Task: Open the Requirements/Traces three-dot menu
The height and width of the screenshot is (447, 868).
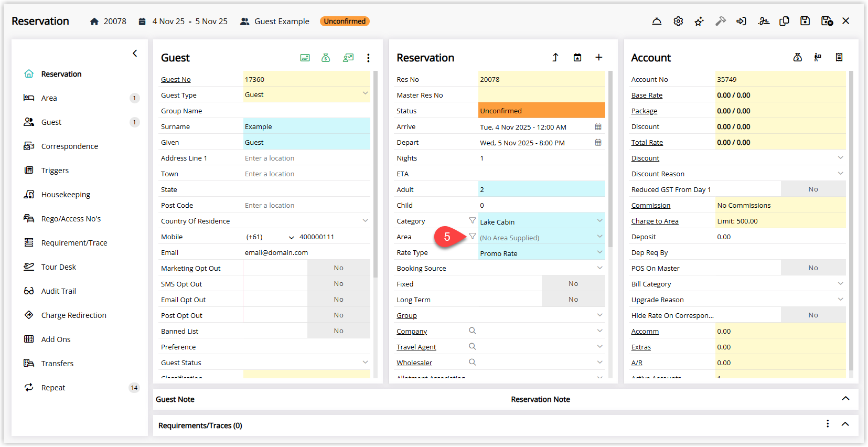Action: tap(828, 424)
